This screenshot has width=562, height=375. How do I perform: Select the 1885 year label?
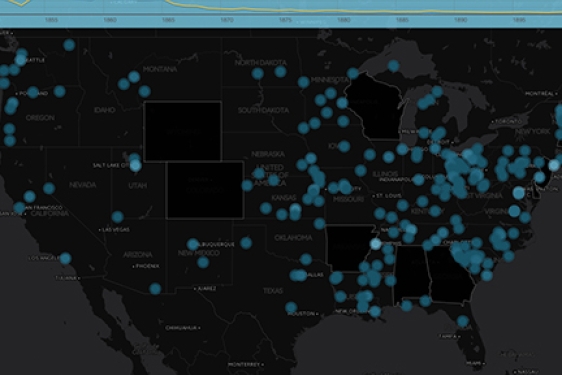(x=402, y=20)
